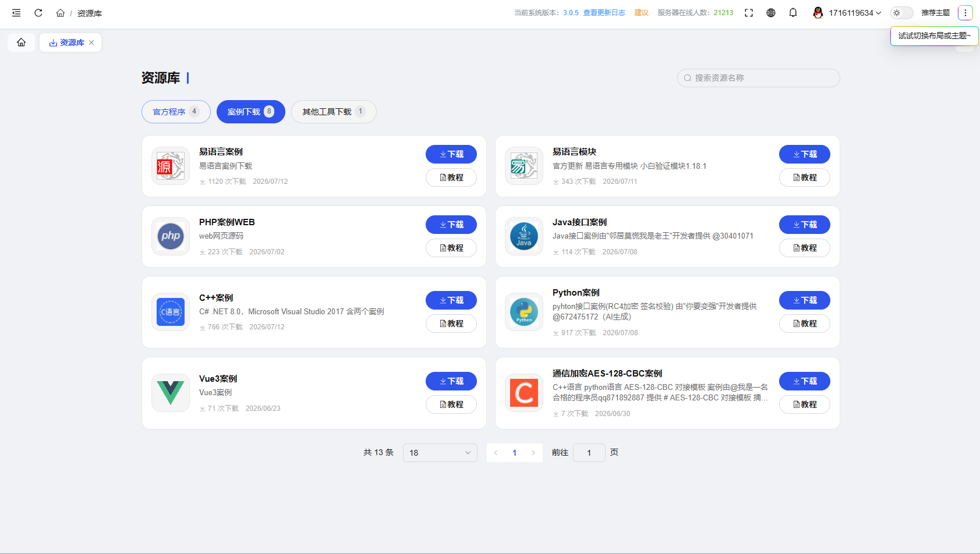
Task: Click the Python logo icon
Action: coord(524,312)
